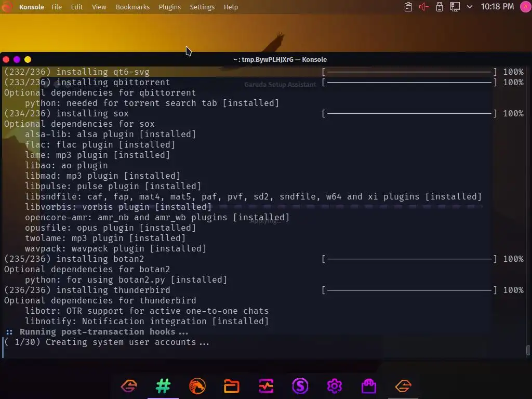Click the 'installing qbittorrent' line

pyautogui.click(x=87, y=83)
